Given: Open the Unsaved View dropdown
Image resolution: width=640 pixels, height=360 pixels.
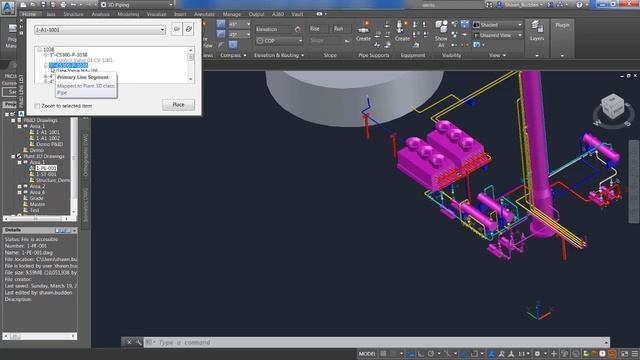Looking at the screenshot, I should tap(498, 36).
